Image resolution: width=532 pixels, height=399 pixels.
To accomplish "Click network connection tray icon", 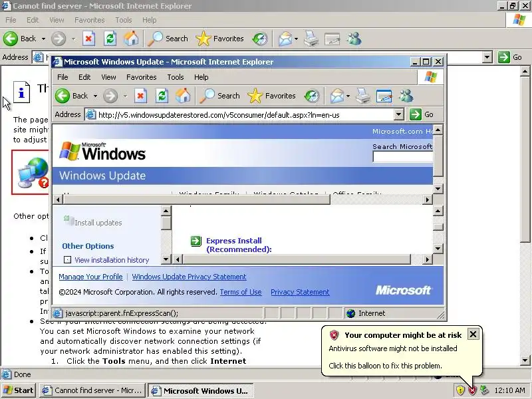I will coord(484,390).
